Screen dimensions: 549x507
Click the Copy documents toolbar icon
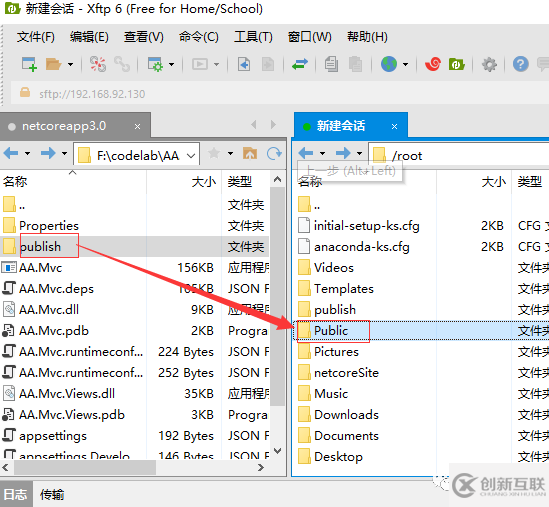point(331,64)
